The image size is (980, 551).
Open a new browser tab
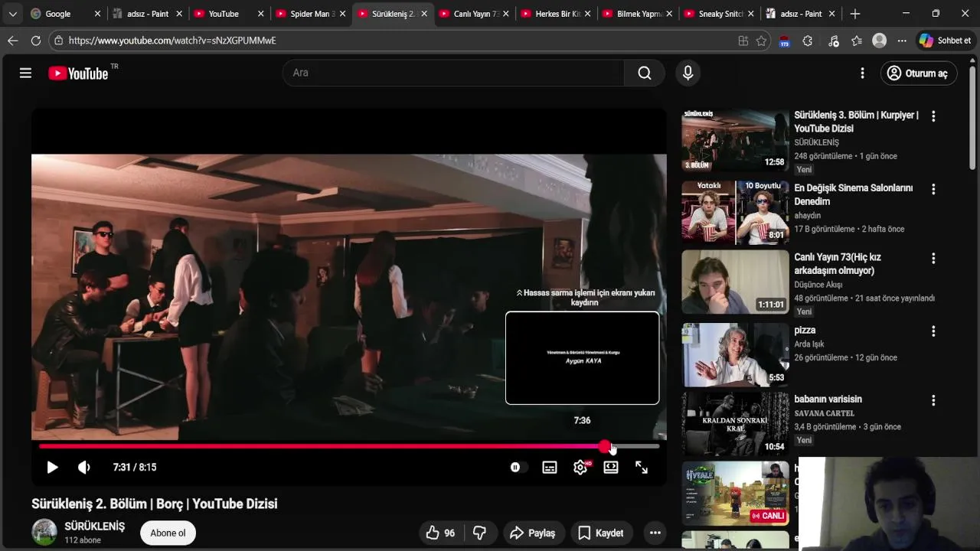tap(855, 14)
